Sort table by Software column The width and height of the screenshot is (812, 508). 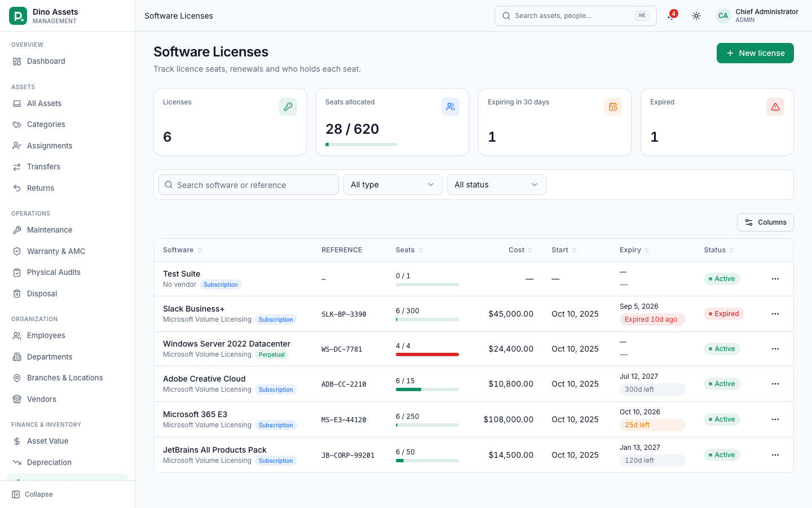pos(182,250)
